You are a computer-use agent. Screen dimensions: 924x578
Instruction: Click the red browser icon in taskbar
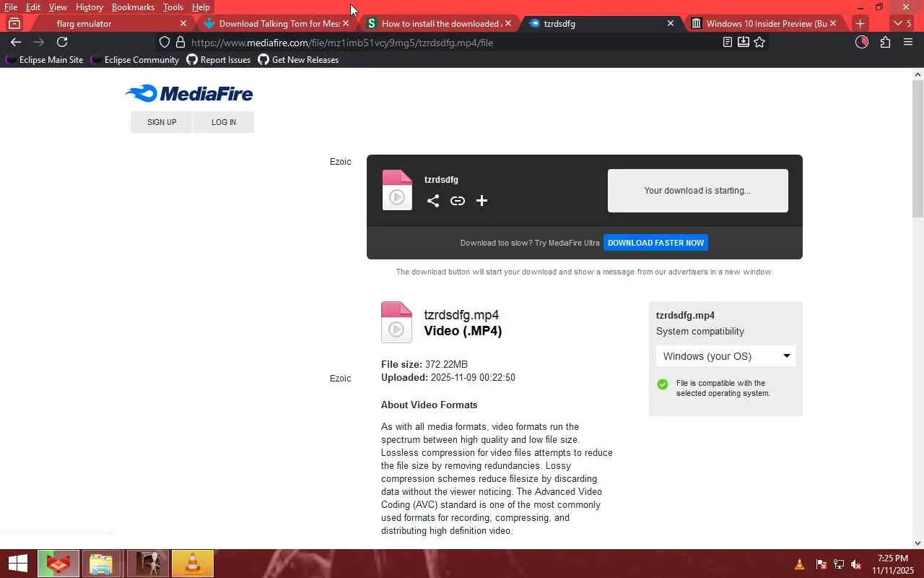pos(58,564)
